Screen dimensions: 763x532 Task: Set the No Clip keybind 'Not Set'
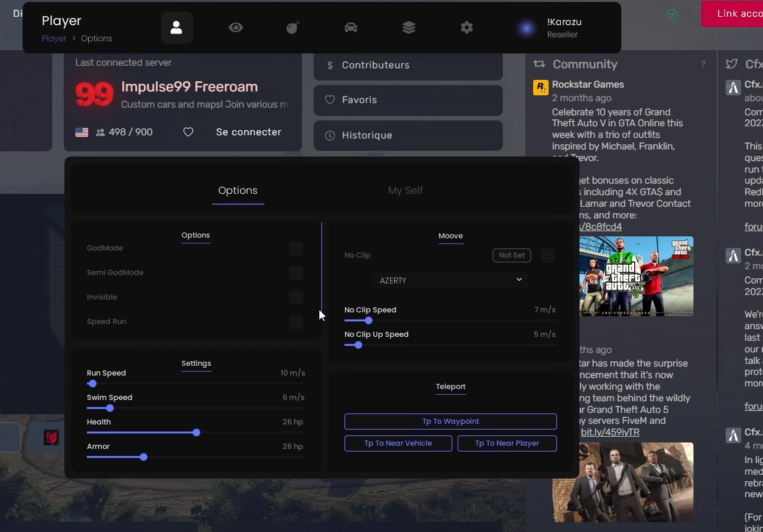[x=512, y=256]
